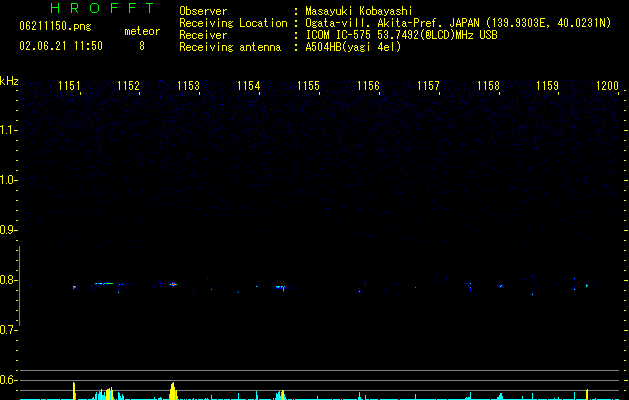Click time axis label 1152
This screenshot has height=400, width=629.
[x=129, y=86]
